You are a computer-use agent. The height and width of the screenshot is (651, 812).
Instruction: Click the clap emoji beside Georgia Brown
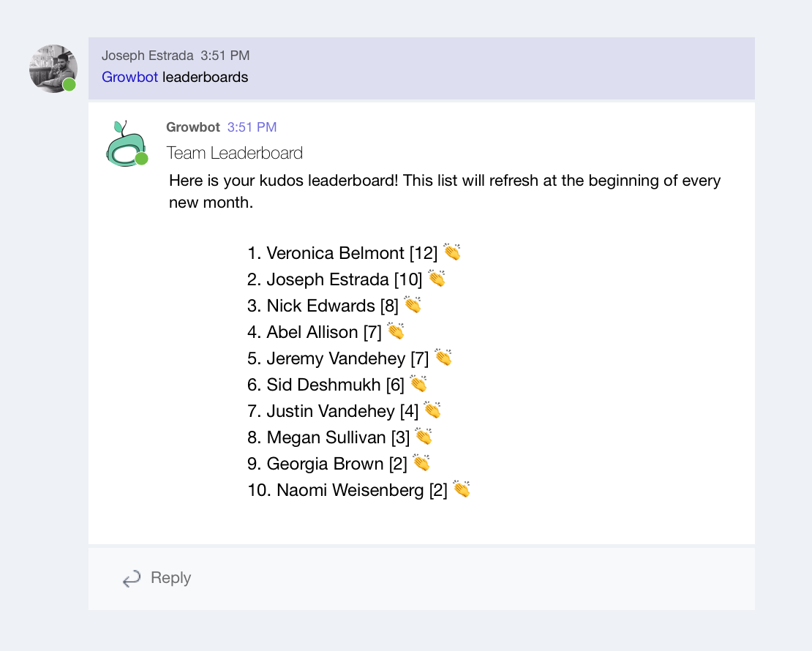(x=421, y=462)
